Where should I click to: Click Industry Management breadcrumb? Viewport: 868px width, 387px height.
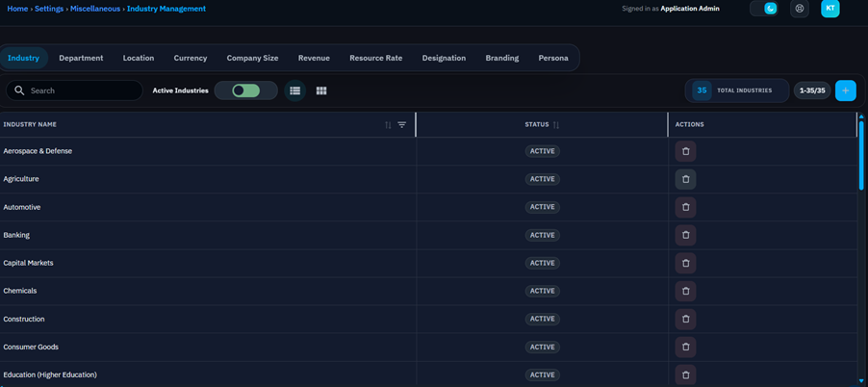pyautogui.click(x=166, y=9)
